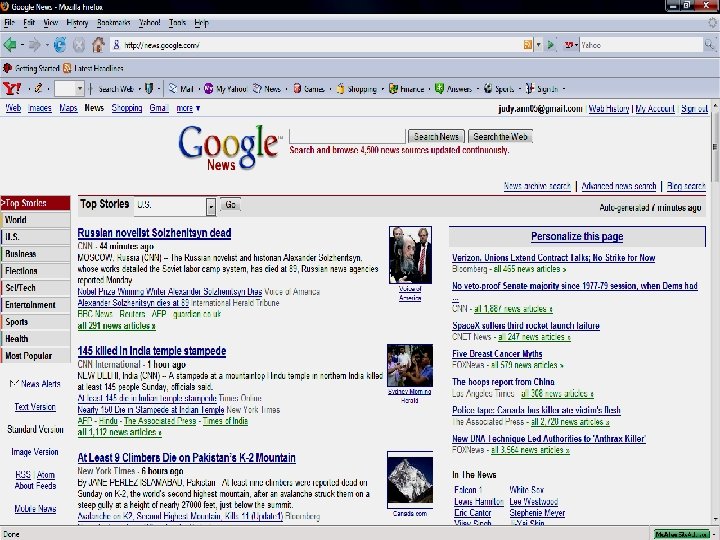Screen dimensions: 720x540
Task: Open My Yahoo from the toolbar
Action: (225, 89)
